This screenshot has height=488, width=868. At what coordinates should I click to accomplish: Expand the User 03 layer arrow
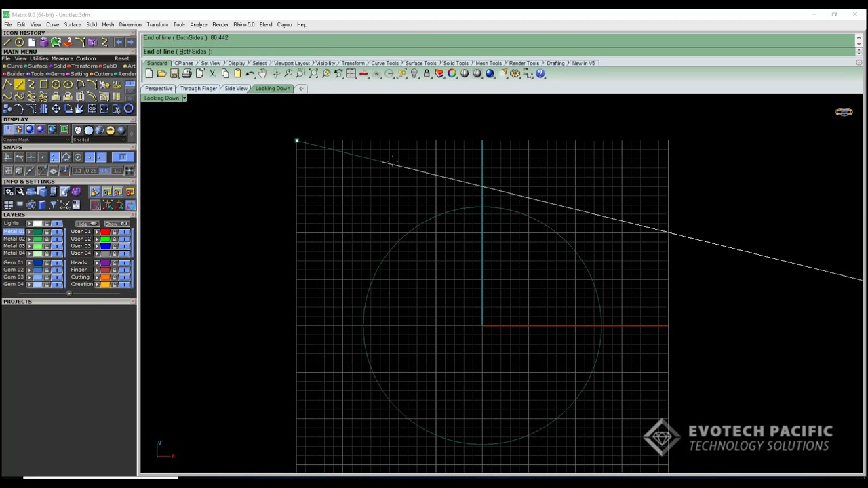point(97,246)
